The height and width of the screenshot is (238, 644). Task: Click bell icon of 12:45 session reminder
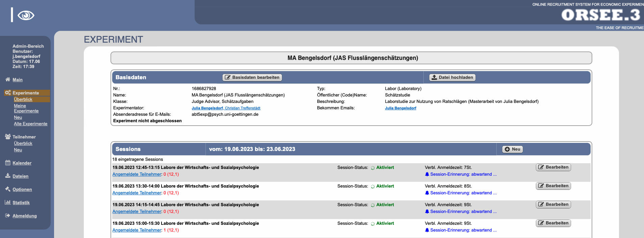(x=427, y=174)
